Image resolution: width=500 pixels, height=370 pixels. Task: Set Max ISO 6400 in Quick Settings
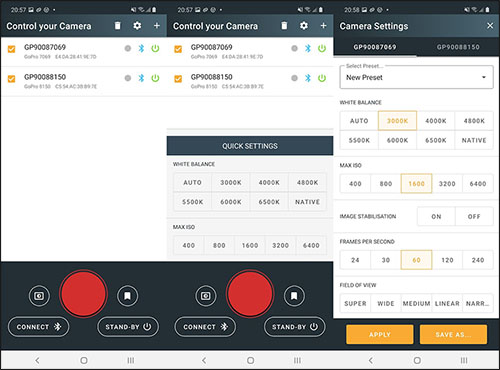311,245
